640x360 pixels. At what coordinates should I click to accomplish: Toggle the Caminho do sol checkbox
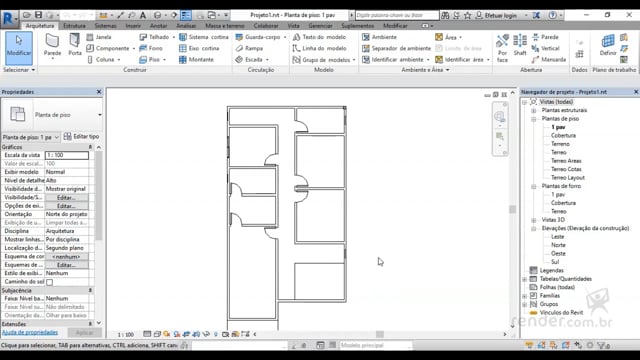(x=49, y=282)
